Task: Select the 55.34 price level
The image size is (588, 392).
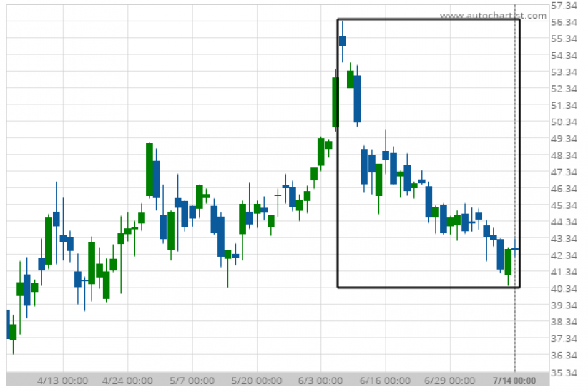Action: (x=564, y=39)
